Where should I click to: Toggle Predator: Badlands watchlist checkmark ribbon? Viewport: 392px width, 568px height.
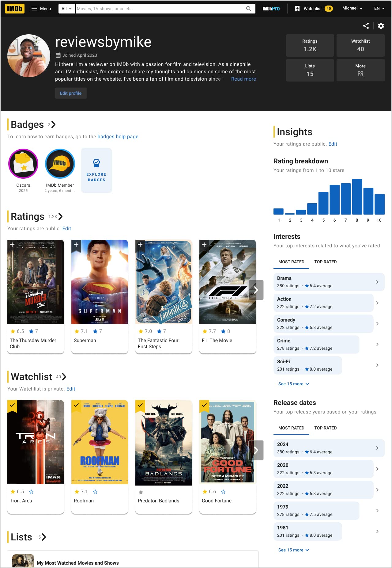(140, 406)
